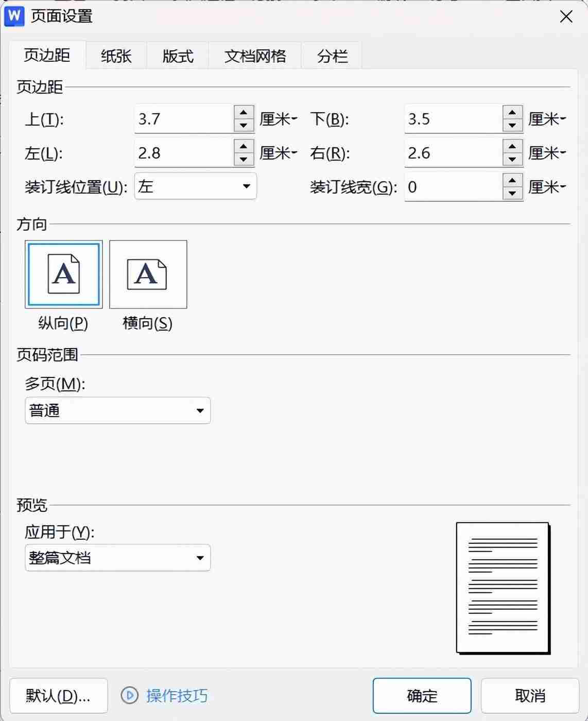The height and width of the screenshot is (721, 588).
Task: Increase top margin with up arrow
Action: tap(244, 112)
